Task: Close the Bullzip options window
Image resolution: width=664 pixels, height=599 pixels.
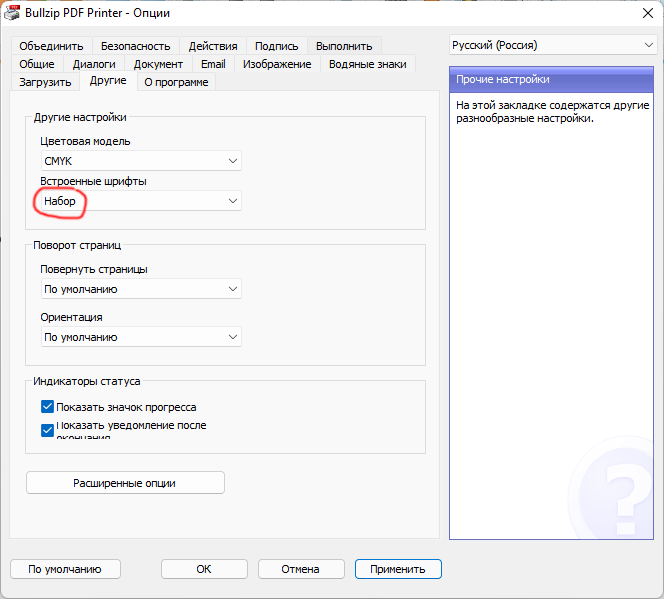Action: pyautogui.click(x=647, y=13)
